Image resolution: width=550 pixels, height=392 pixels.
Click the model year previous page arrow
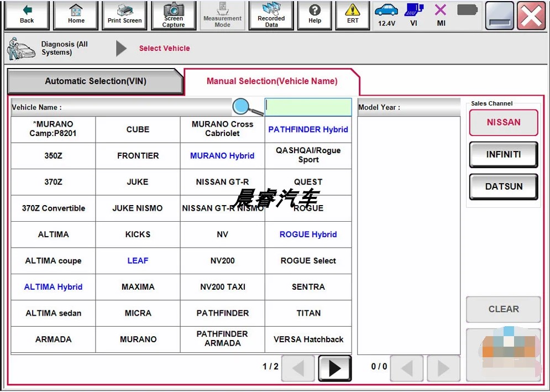(407, 368)
